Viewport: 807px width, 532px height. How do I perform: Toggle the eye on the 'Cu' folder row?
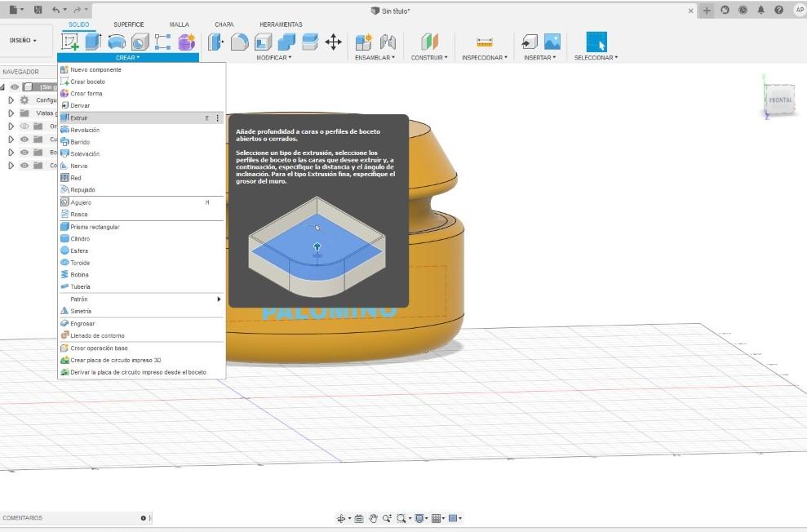coord(24,139)
